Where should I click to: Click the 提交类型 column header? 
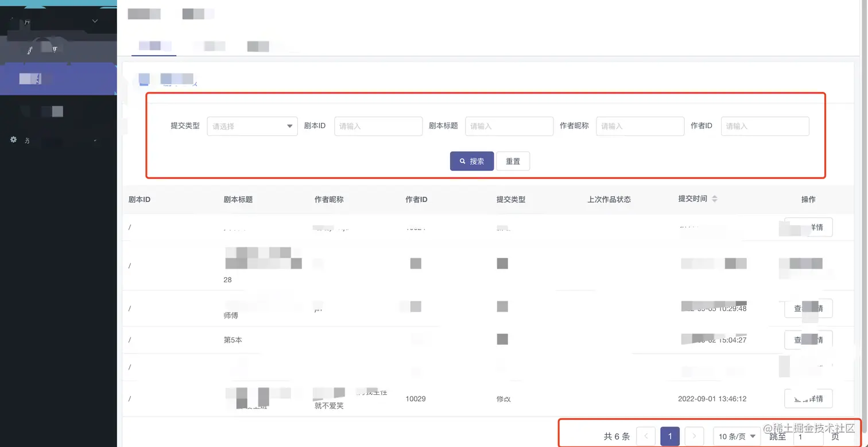(x=511, y=200)
